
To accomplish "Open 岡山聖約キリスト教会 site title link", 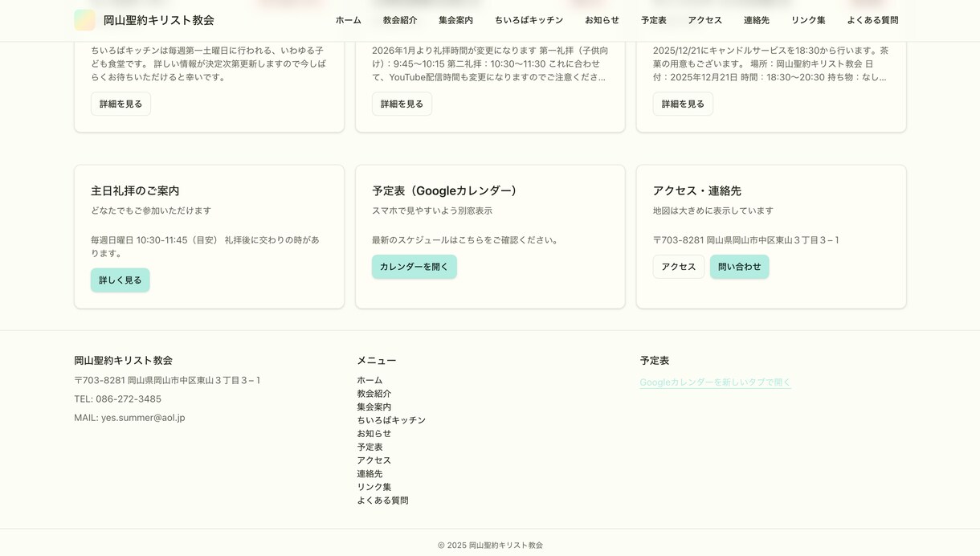I will click(158, 20).
